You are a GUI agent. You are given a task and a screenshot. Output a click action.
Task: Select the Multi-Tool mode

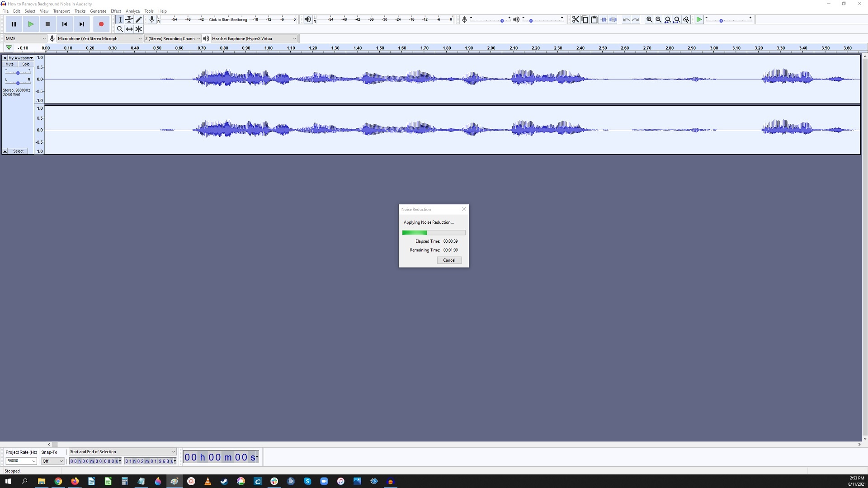pyautogui.click(x=139, y=29)
